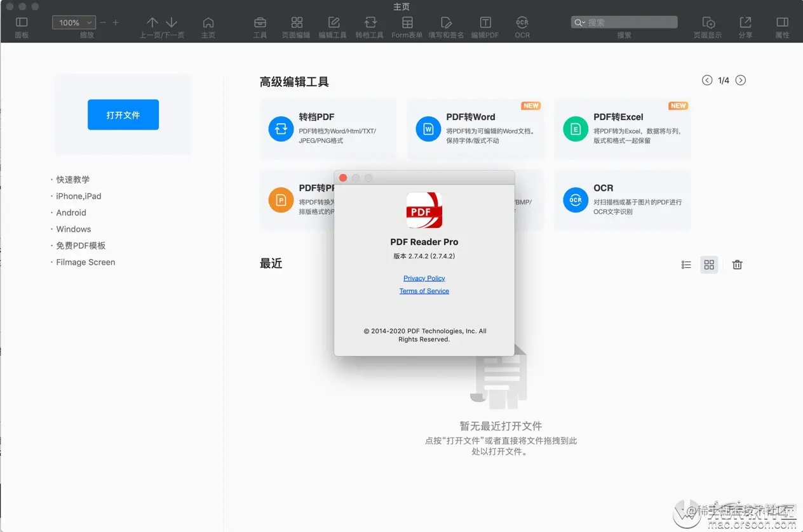Open the 免费PDF模板 templates link
Image resolution: width=803 pixels, height=532 pixels.
point(81,246)
